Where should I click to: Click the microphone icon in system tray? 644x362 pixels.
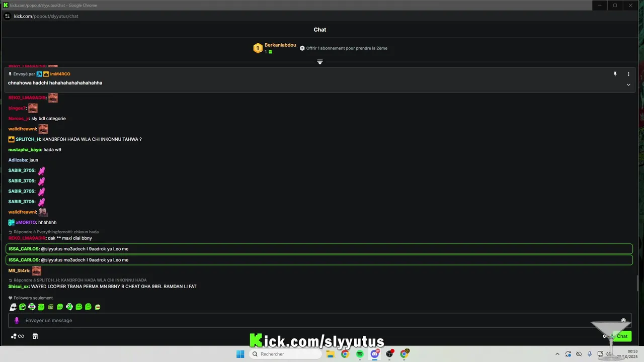590,354
